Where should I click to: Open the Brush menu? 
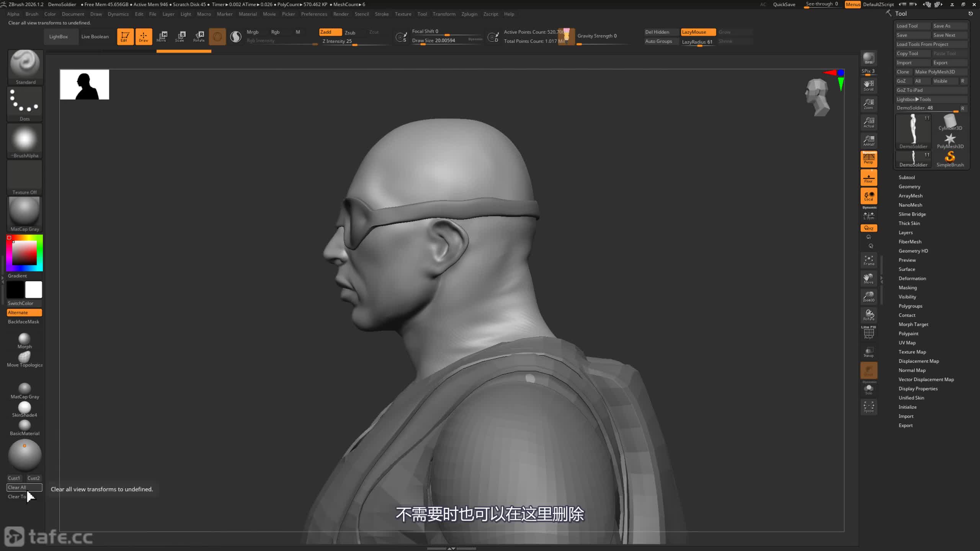pyautogui.click(x=32, y=14)
